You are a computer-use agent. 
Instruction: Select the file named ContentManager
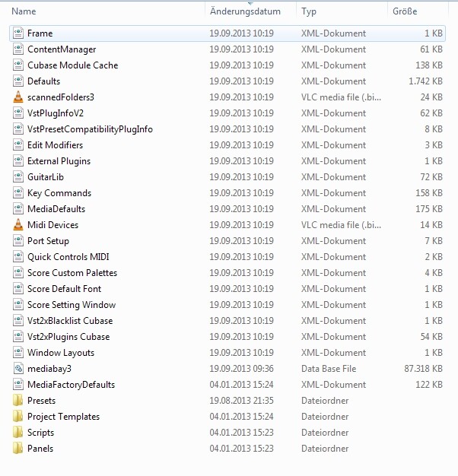[62, 49]
